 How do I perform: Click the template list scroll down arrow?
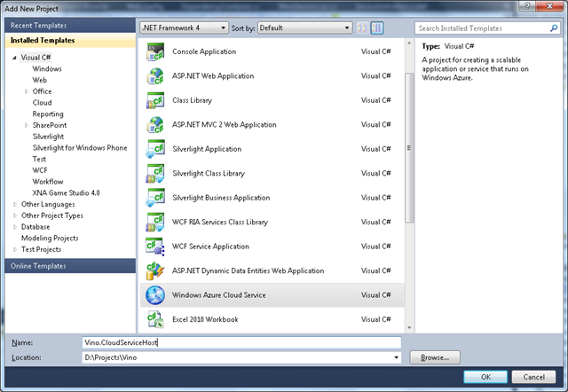[x=409, y=328]
